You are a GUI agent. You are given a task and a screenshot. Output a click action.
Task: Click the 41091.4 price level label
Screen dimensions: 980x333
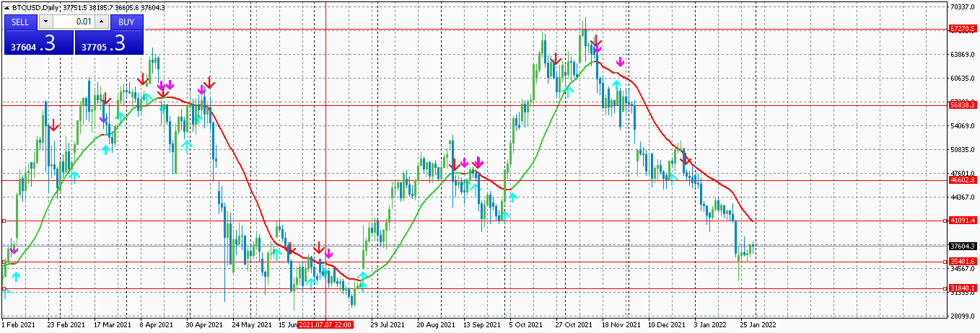(x=963, y=221)
